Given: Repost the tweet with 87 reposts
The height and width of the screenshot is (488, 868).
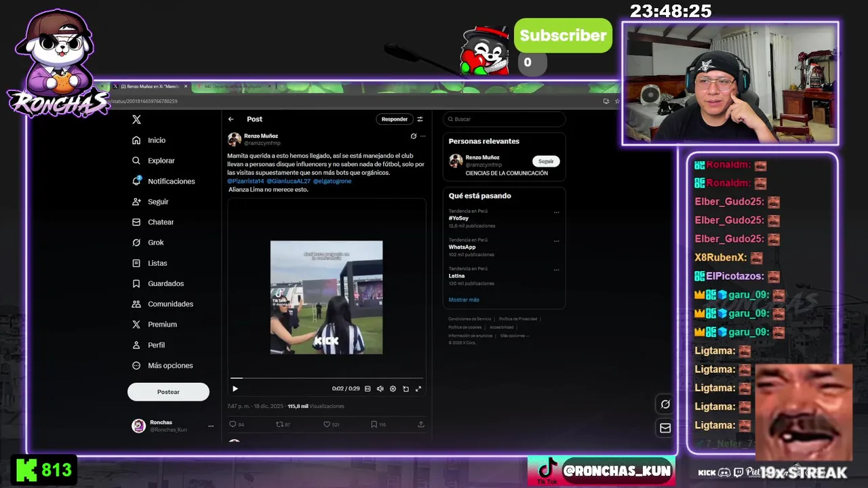Looking at the screenshot, I should tap(283, 424).
